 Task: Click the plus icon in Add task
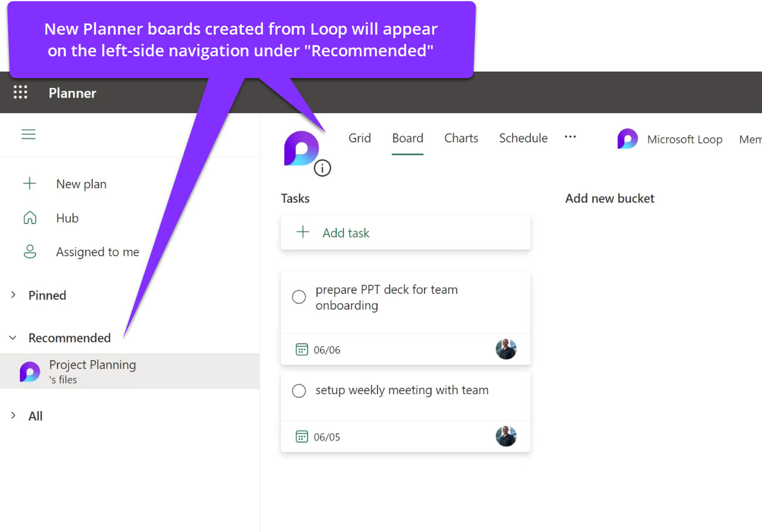point(303,232)
